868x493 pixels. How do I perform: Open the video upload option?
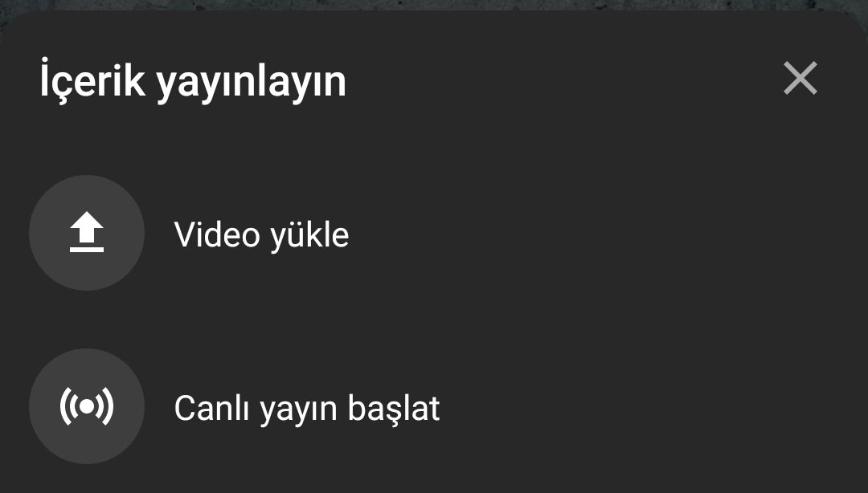coord(434,233)
